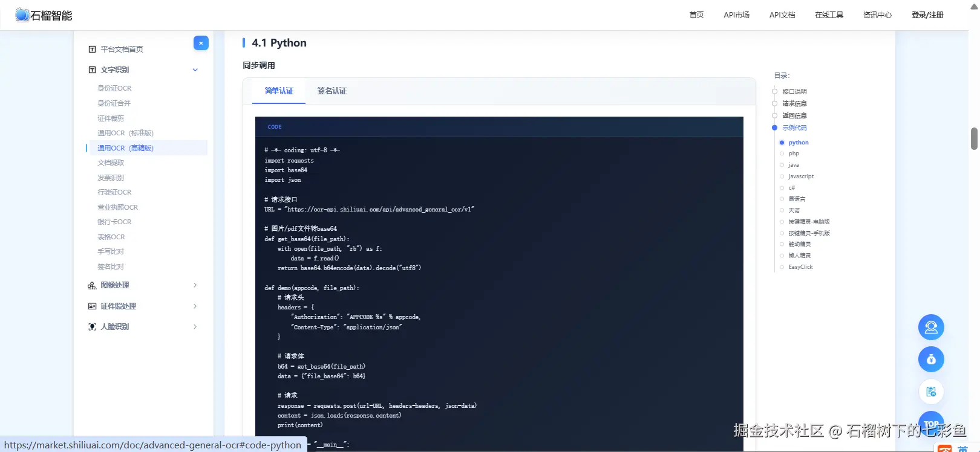
Task: Select 触动精灵 in code examples list
Action: point(799,244)
